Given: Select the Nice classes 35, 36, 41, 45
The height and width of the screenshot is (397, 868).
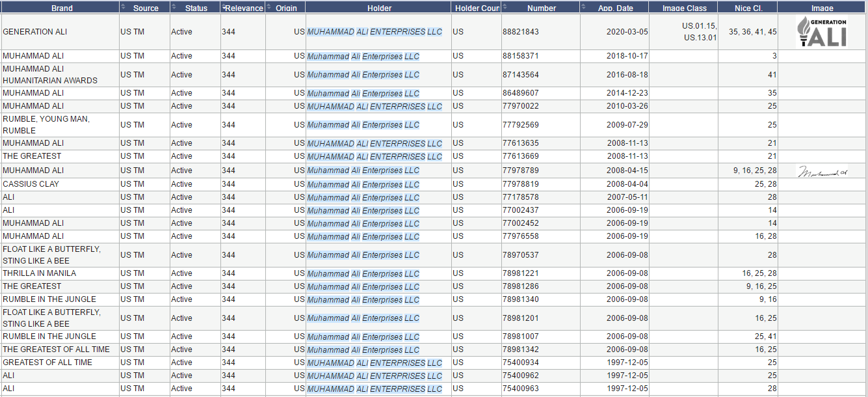Looking at the screenshot, I should click(x=753, y=32).
